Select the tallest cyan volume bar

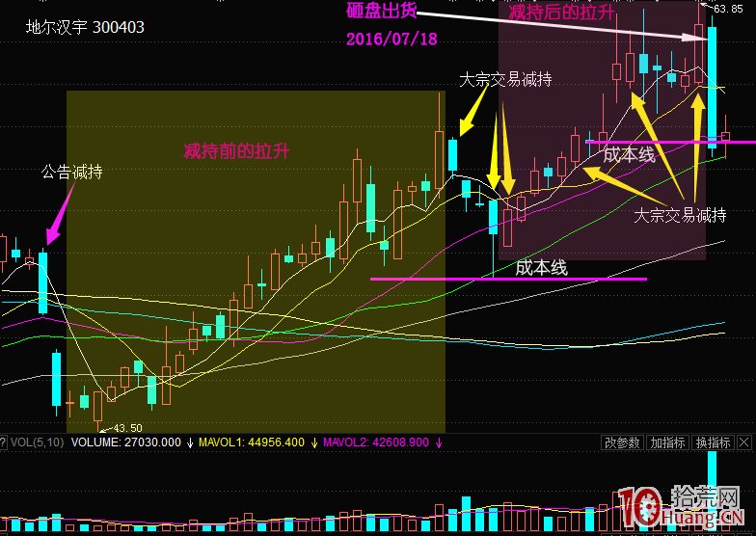pos(712,491)
